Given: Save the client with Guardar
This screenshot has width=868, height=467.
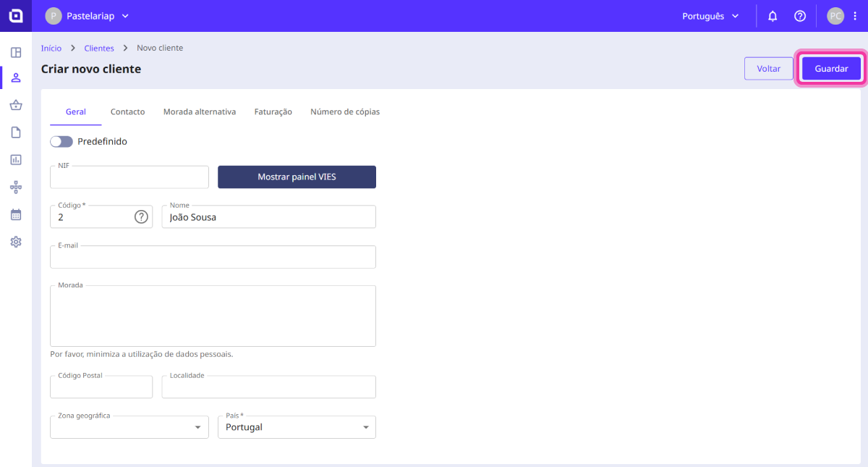Looking at the screenshot, I should tap(830, 68).
